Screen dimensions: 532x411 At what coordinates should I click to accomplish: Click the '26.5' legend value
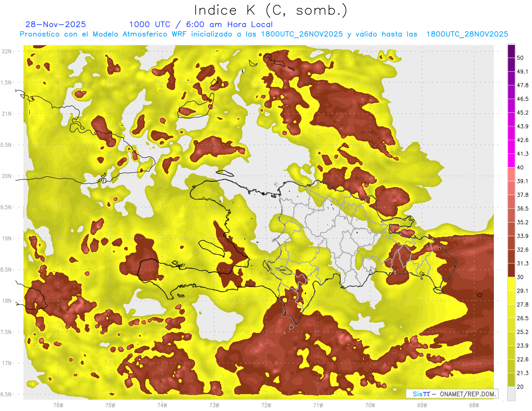pos(523,318)
